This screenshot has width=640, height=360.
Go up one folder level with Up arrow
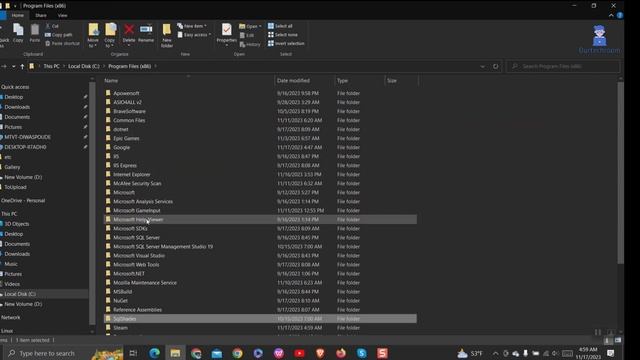click(x=22, y=66)
